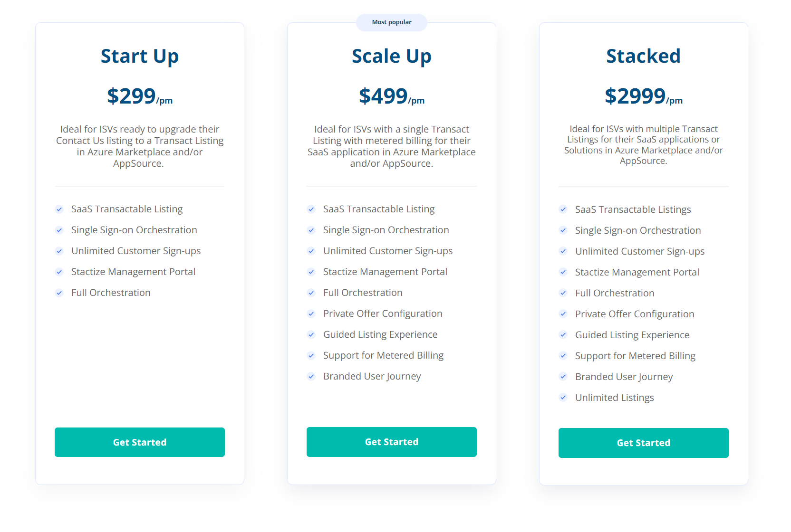Click the $299/pm price under Start Up
The image size is (791, 532).
[139, 96]
